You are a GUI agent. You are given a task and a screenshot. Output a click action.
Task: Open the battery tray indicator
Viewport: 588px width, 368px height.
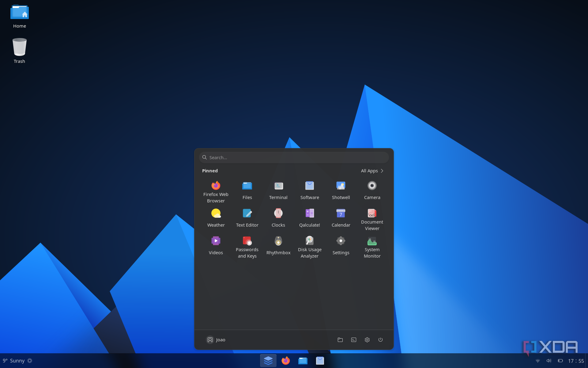pyautogui.click(x=560, y=361)
